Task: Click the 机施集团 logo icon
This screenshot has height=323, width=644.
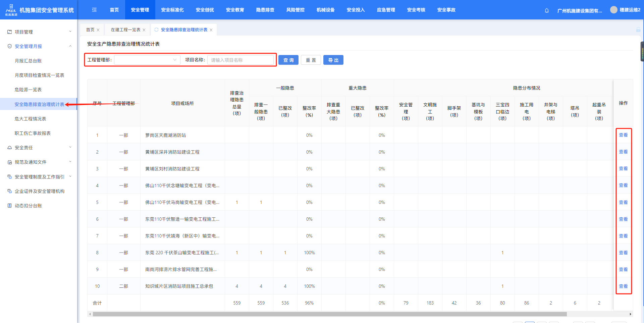Action: (x=11, y=10)
